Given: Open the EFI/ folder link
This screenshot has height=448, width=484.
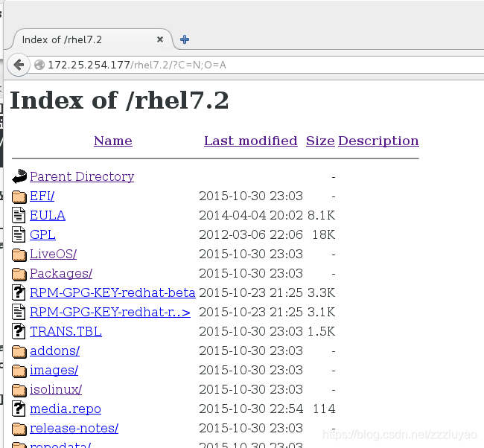Looking at the screenshot, I should coord(42,196).
